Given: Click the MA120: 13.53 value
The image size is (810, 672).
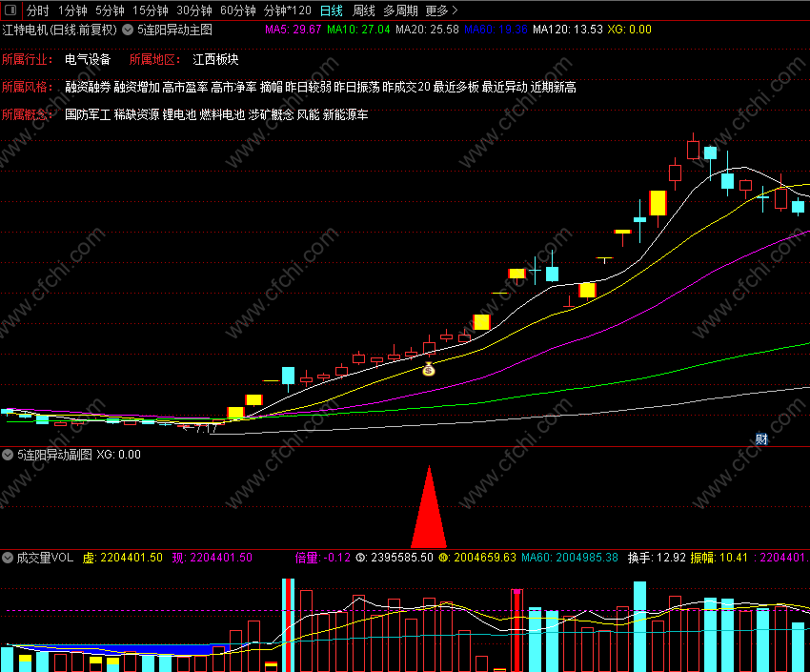Looking at the screenshot, I should click(x=568, y=30).
